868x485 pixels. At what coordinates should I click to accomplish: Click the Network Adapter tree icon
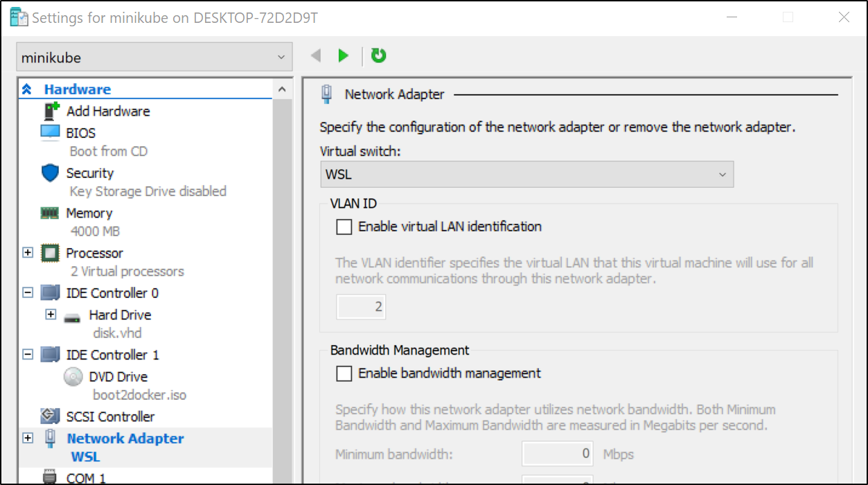pyautogui.click(x=50, y=439)
